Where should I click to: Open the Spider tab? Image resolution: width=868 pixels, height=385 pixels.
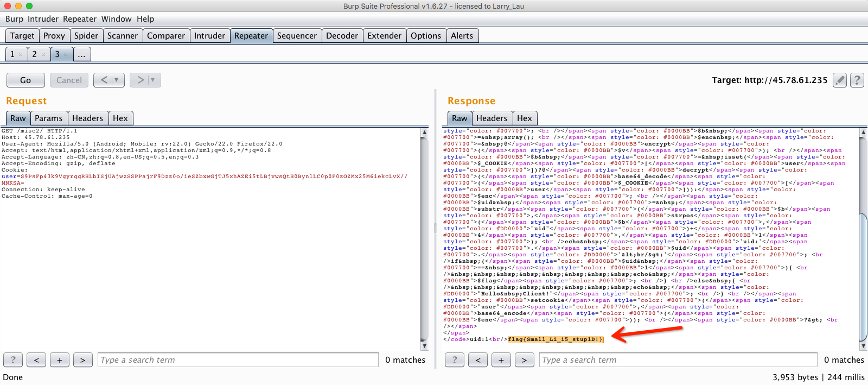click(x=86, y=35)
